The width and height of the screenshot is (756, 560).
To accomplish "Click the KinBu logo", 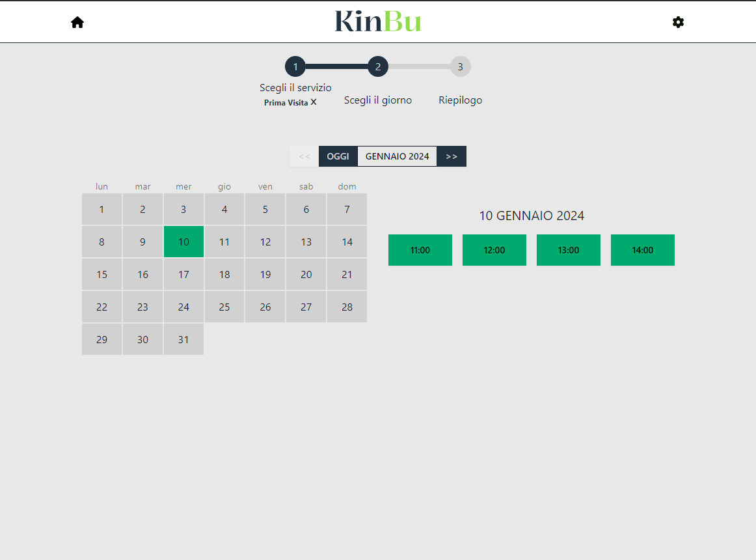I will 377,21.
